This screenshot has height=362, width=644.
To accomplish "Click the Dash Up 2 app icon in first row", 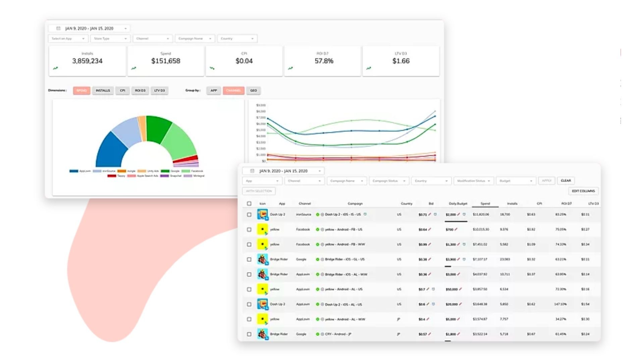I will pos(262,215).
